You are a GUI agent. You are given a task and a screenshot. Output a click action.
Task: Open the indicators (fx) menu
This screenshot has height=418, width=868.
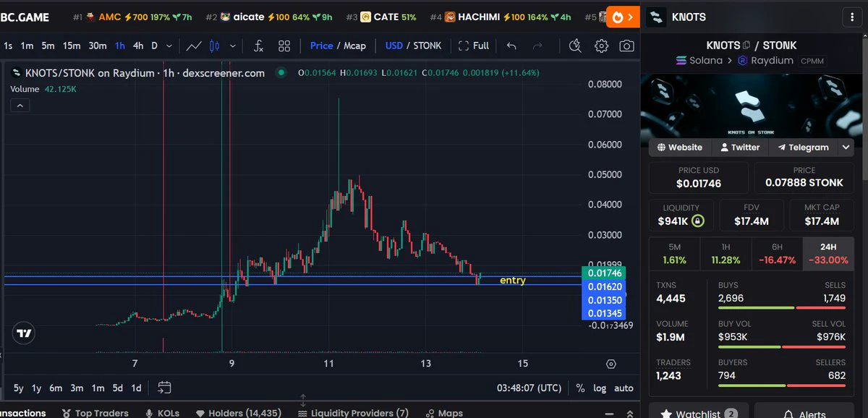click(258, 46)
